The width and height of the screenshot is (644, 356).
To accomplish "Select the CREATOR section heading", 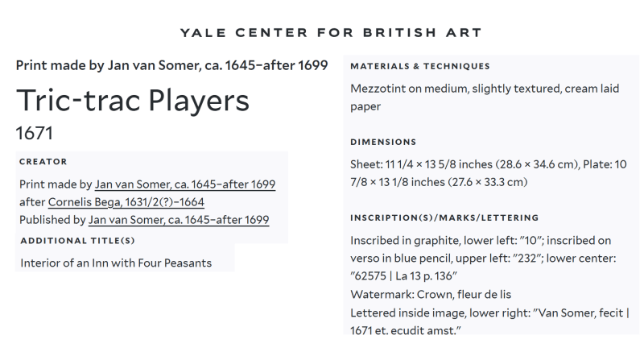I will click(43, 162).
